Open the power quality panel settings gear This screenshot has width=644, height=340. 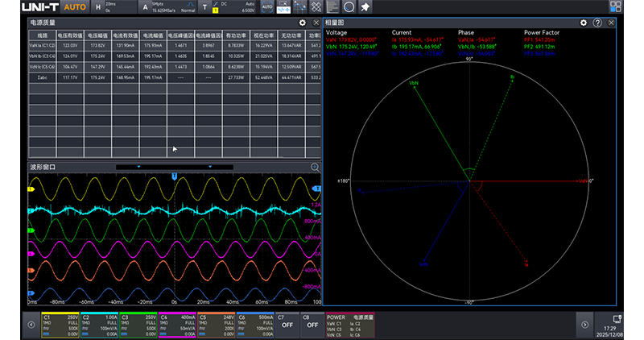pyautogui.click(x=302, y=23)
